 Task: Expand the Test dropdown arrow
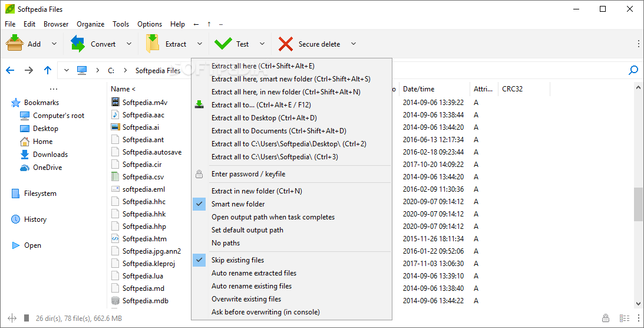[262, 44]
